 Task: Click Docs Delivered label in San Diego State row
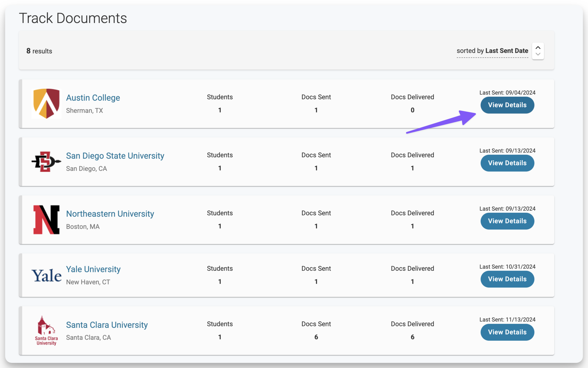coord(412,155)
